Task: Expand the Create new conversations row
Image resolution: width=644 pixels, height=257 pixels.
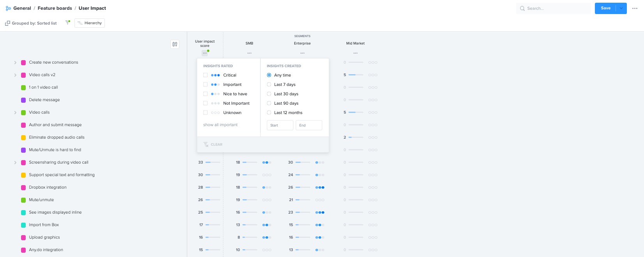Action: pos(15,62)
